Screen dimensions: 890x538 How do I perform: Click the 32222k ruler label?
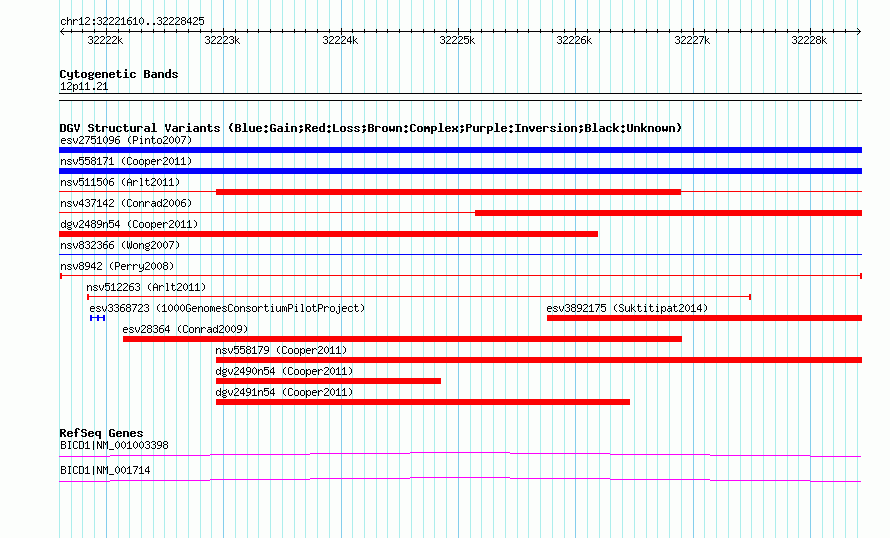(105, 40)
